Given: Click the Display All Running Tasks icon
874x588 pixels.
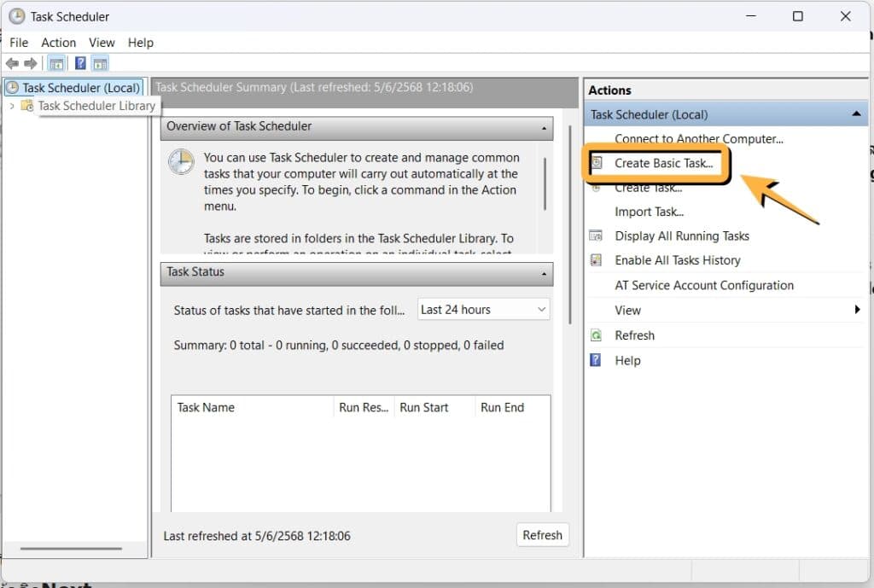Looking at the screenshot, I should (x=597, y=236).
